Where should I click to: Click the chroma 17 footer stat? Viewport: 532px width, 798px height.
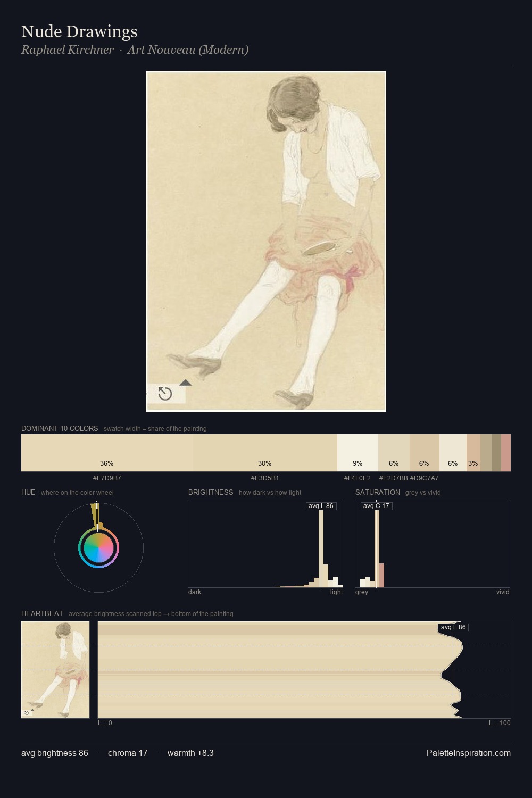pyautogui.click(x=128, y=753)
